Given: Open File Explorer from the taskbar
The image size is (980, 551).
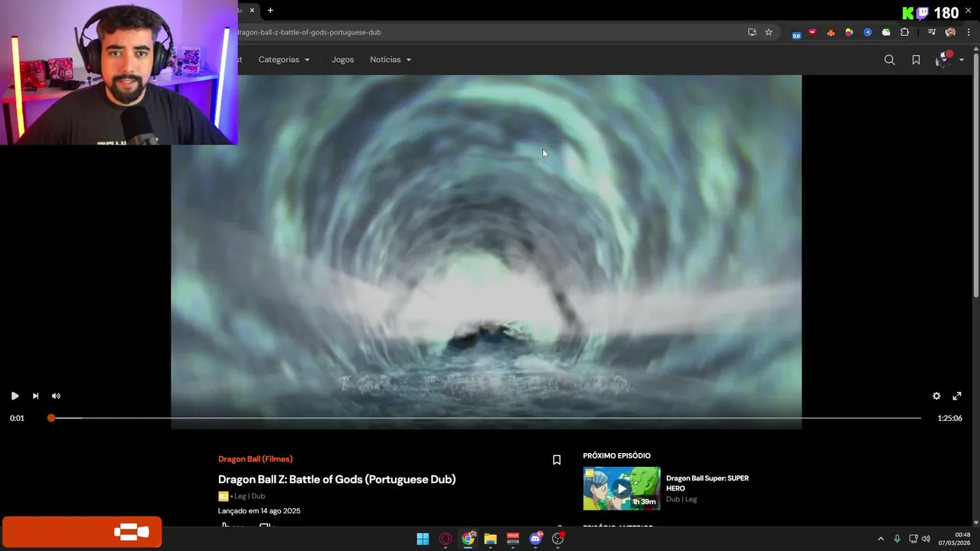Looking at the screenshot, I should [x=491, y=539].
